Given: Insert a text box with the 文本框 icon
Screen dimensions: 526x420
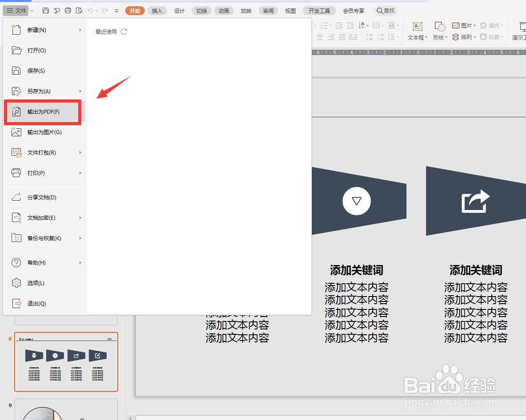Looking at the screenshot, I should coord(417,27).
